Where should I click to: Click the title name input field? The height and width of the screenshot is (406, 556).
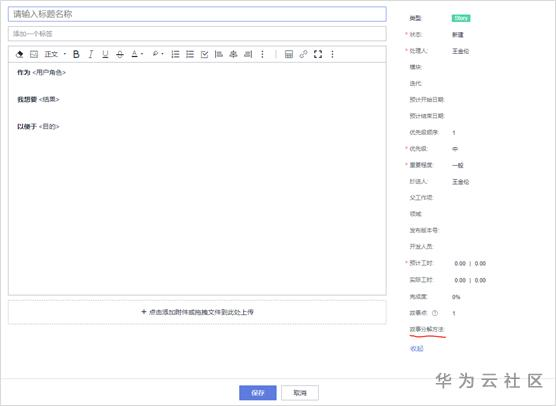coord(197,14)
